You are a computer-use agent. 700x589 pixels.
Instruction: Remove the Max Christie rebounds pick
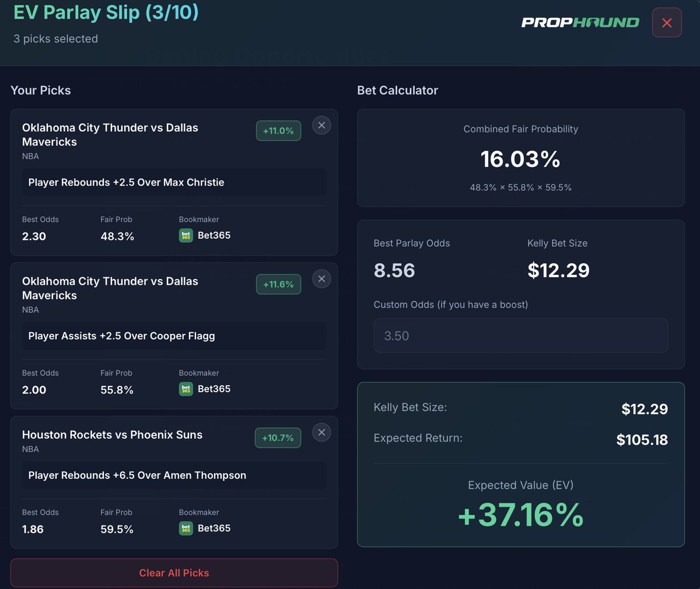coord(321,125)
